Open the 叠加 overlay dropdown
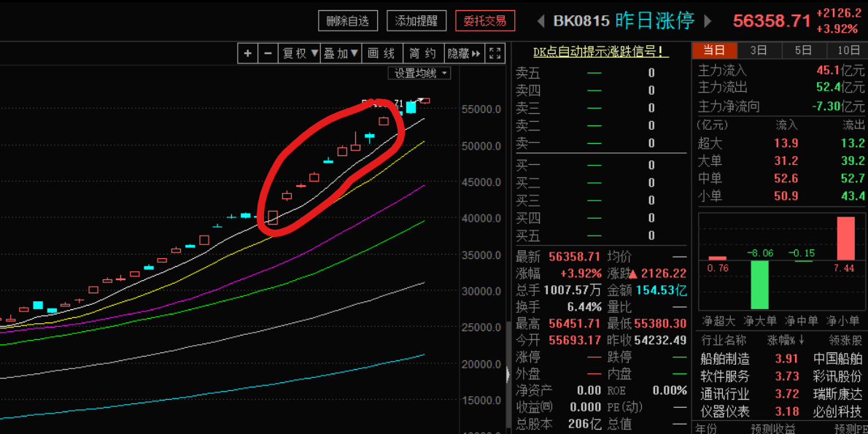This screenshot has height=434, width=868. click(x=341, y=53)
